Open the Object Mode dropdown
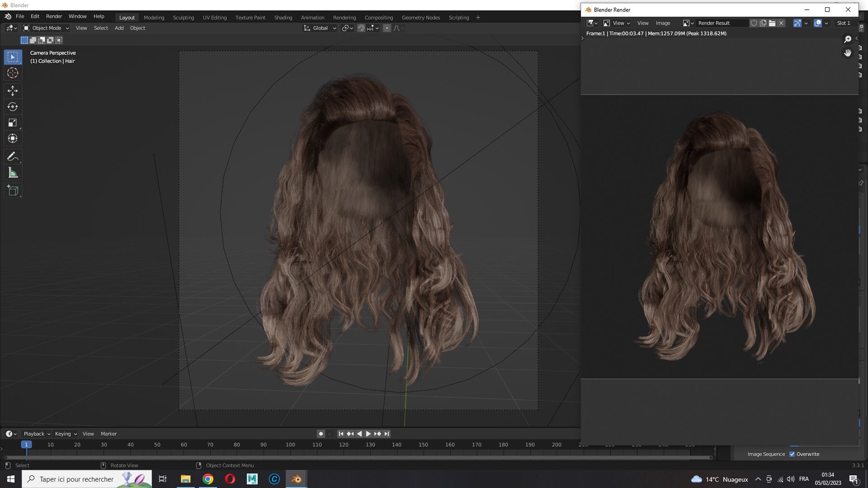Screen dimensions: 868x488 pyautogui.click(x=46, y=28)
